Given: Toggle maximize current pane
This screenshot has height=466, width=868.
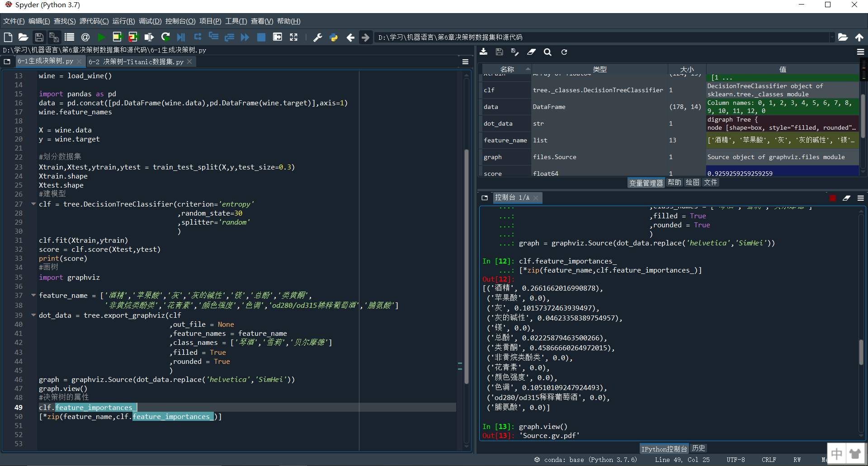Looking at the screenshot, I should click(293, 37).
